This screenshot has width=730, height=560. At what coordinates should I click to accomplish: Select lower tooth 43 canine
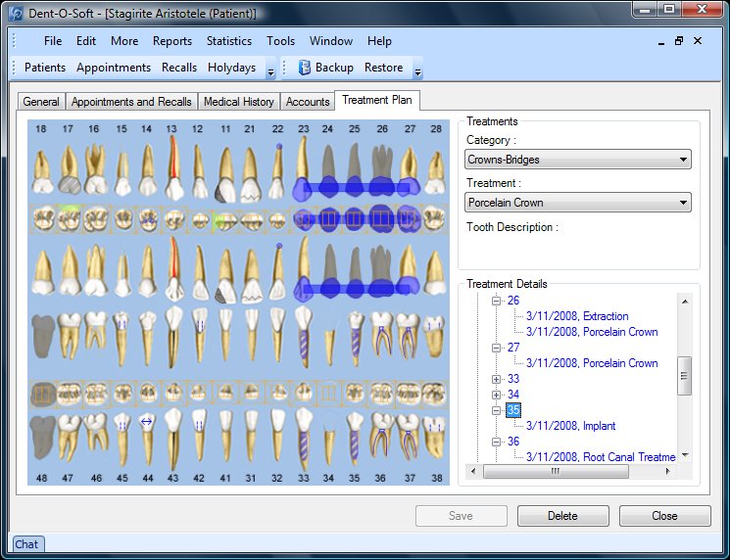click(173, 337)
